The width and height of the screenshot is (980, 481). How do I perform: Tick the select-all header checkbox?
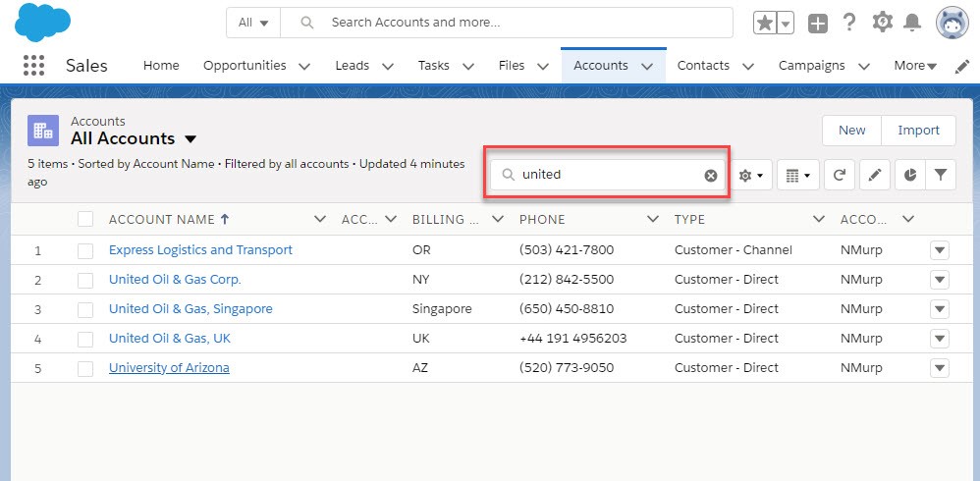(85, 219)
